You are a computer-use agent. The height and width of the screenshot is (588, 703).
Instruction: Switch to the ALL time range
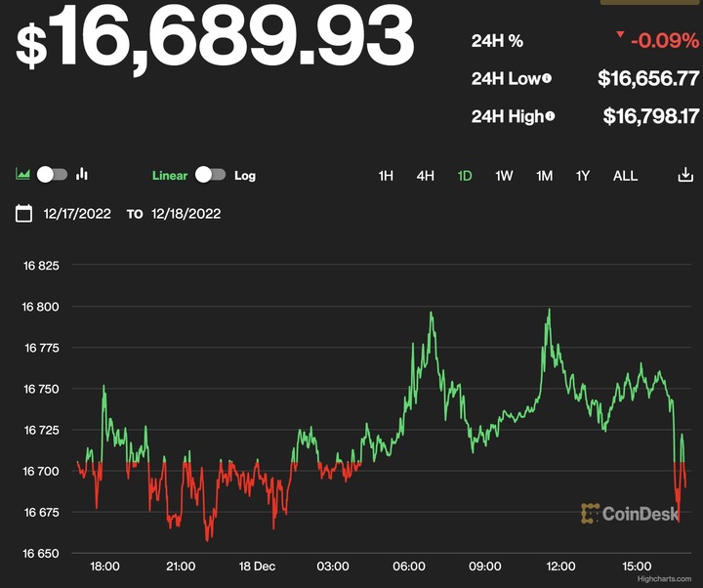click(x=625, y=176)
